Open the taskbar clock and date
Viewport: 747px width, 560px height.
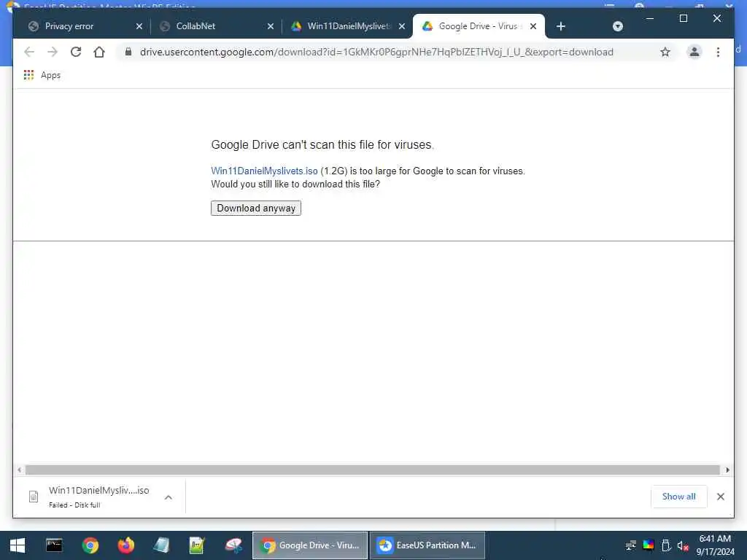(x=715, y=545)
